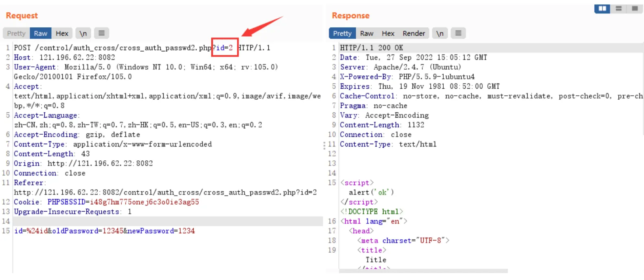The width and height of the screenshot is (644, 280).
Task: Switch Response view to Raw tab
Action: pyautogui.click(x=367, y=33)
